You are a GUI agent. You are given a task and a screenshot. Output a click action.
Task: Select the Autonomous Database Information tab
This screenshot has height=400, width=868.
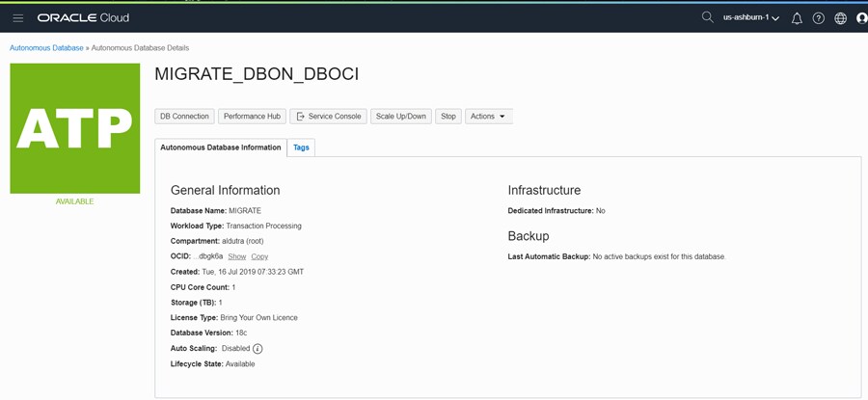220,147
